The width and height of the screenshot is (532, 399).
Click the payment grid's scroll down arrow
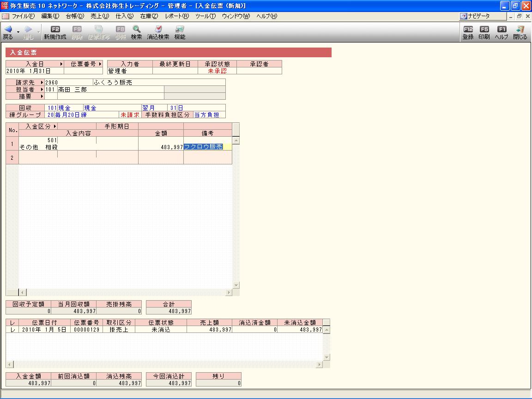click(236, 285)
